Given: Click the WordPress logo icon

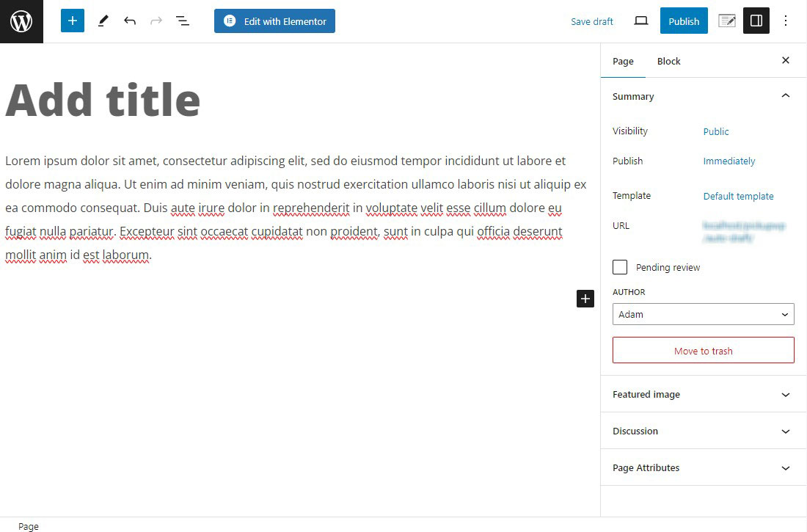Looking at the screenshot, I should pyautogui.click(x=21, y=21).
